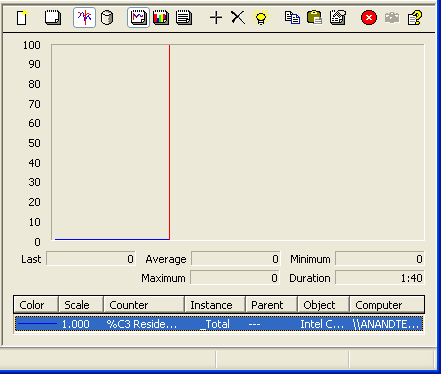Click the Copy Properties icon
This screenshot has height=374, width=441.
(x=292, y=17)
